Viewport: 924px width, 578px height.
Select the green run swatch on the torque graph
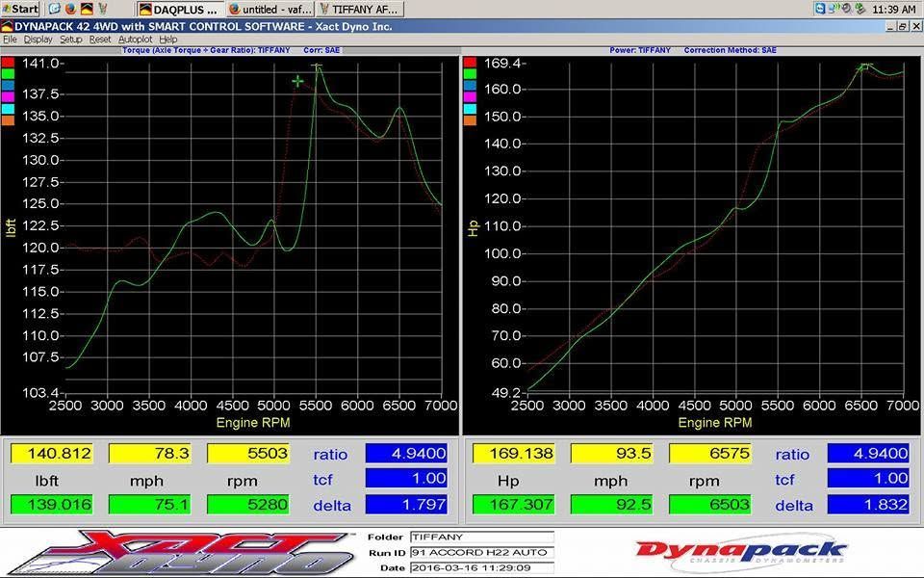tap(8, 74)
